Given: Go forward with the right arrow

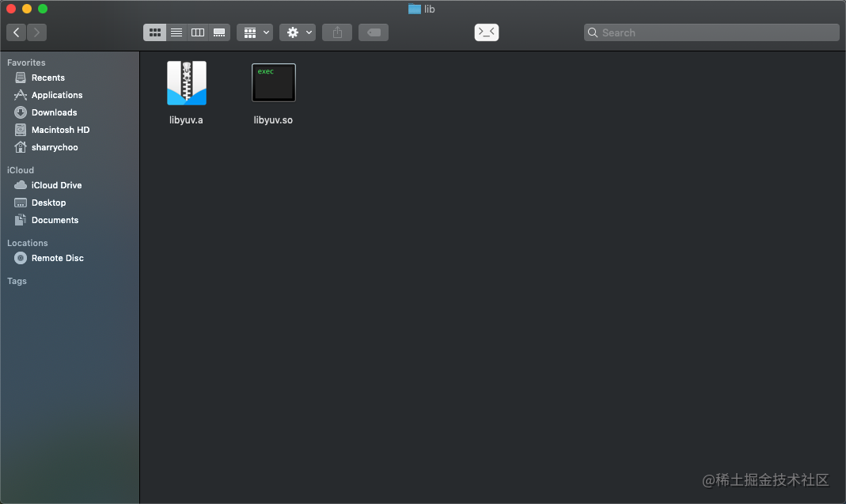Looking at the screenshot, I should 36,32.
